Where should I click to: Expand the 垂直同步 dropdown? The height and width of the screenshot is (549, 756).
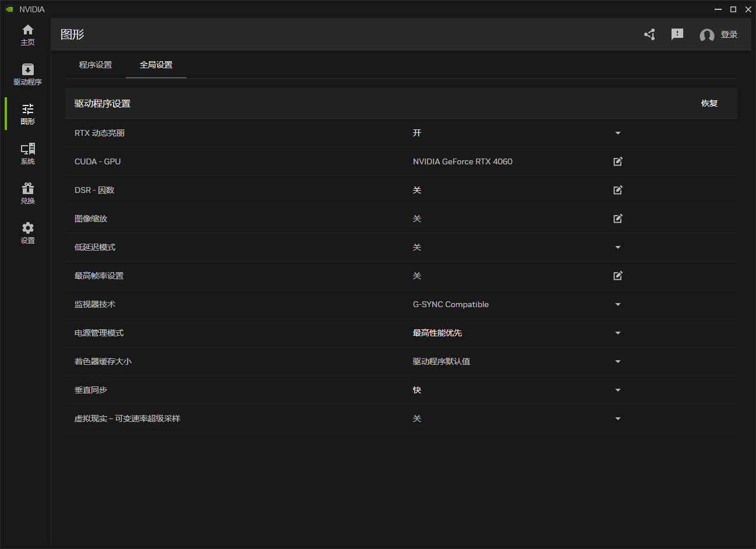[x=618, y=390]
